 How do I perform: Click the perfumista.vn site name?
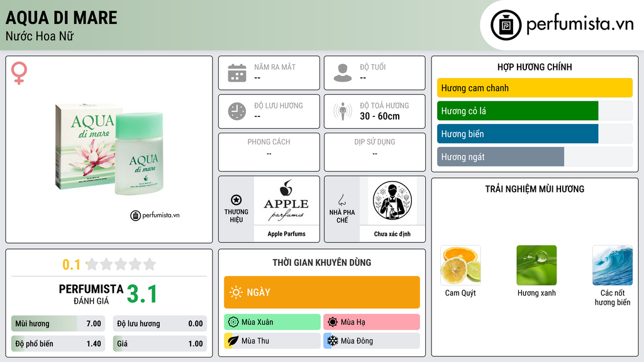pyautogui.click(x=580, y=25)
